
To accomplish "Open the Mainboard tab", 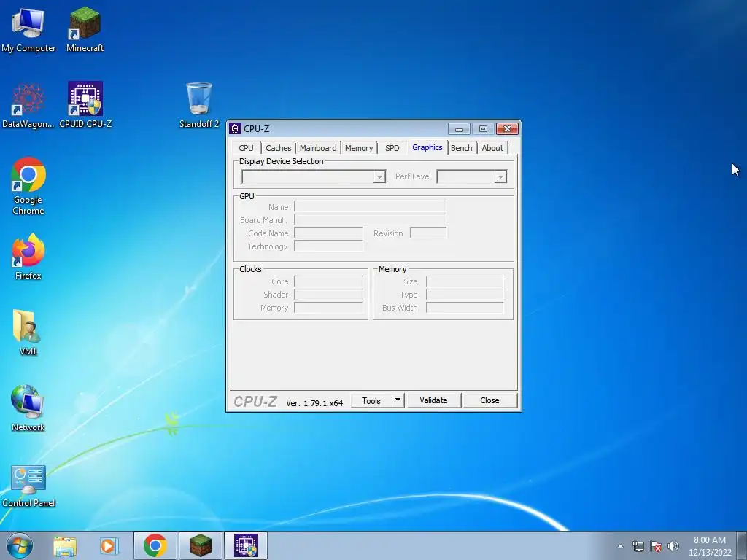I will point(318,148).
